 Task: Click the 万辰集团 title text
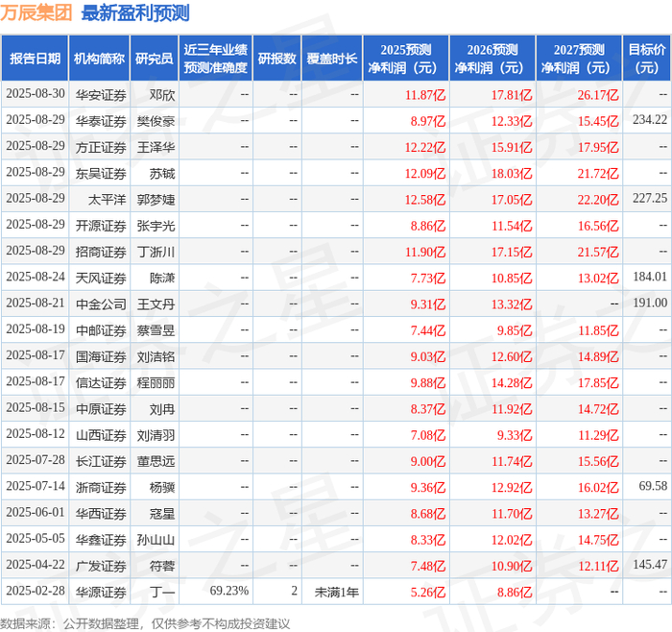[36, 12]
